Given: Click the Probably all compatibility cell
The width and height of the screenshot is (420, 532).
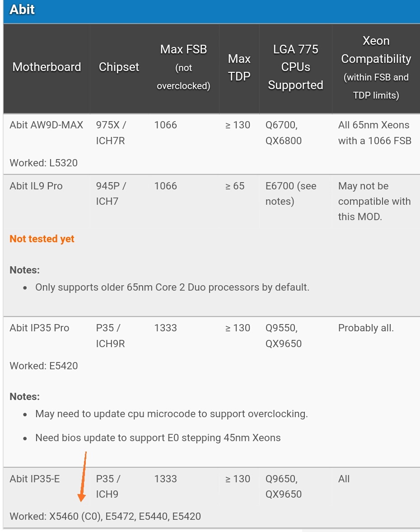Looking at the screenshot, I should [x=366, y=328].
